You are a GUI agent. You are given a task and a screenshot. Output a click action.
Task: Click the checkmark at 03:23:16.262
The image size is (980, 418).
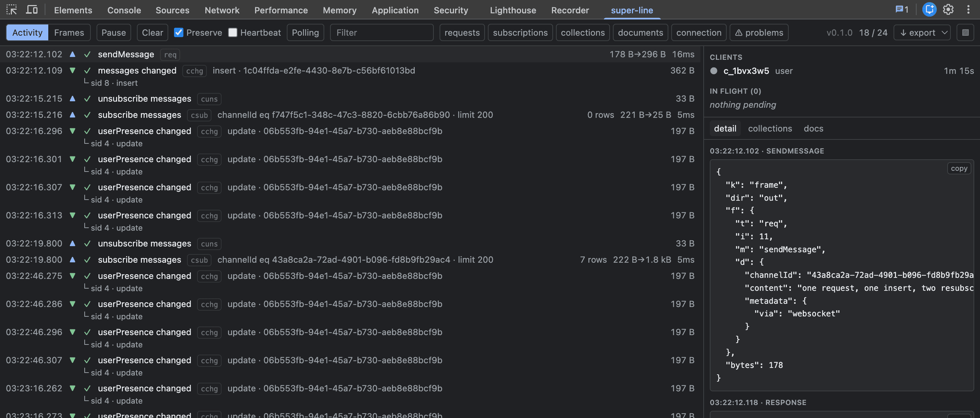tap(87, 389)
